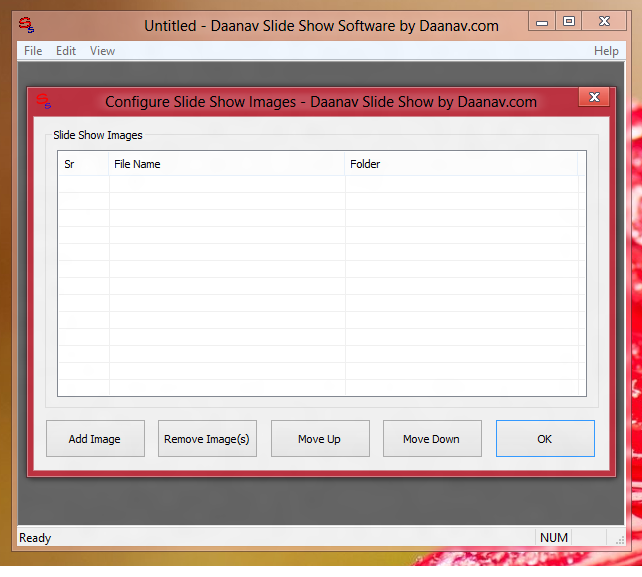
Task: Maximize the main Daanav Slide Show window
Action: coord(569,21)
